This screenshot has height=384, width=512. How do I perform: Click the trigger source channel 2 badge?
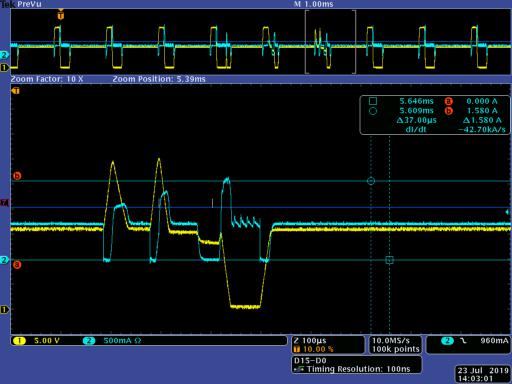click(x=447, y=341)
